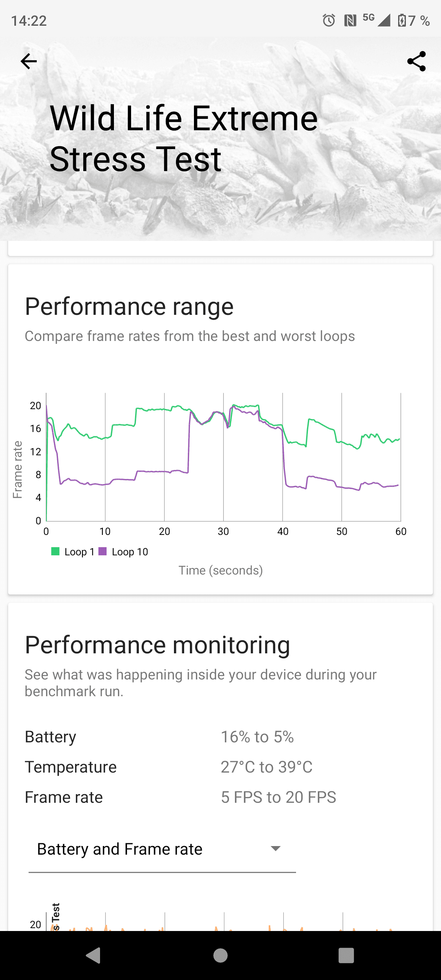Tap the NFC status bar icon
The height and width of the screenshot is (980, 441).
click(x=350, y=20)
